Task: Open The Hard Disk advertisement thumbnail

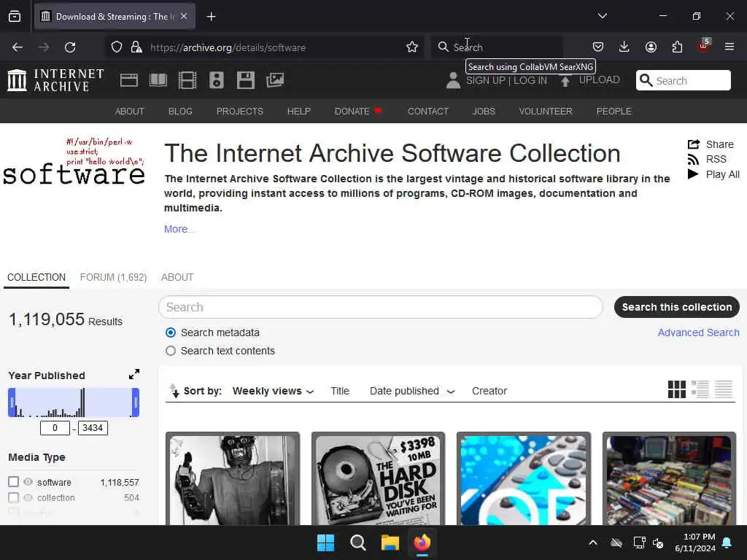Action: click(378, 480)
